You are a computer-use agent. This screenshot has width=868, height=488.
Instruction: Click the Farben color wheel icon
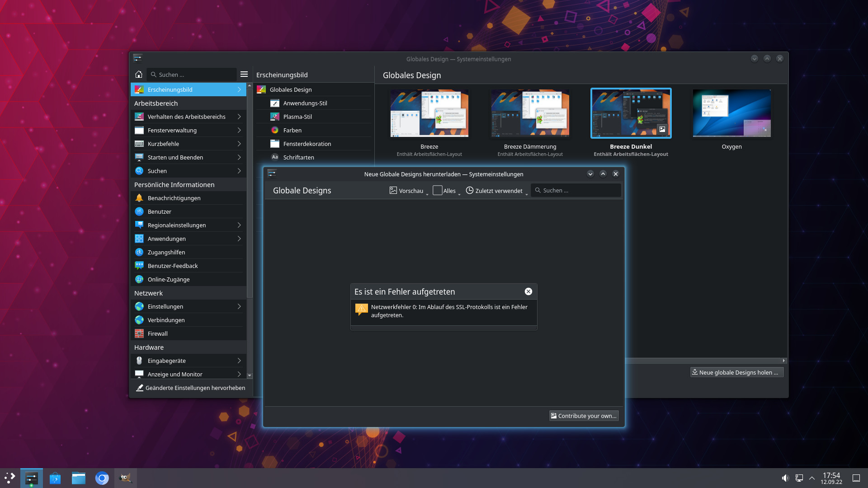275,130
